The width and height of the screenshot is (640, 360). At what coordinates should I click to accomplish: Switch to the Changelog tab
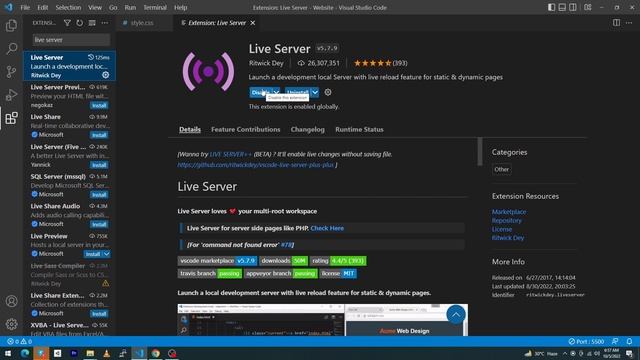coord(307,129)
